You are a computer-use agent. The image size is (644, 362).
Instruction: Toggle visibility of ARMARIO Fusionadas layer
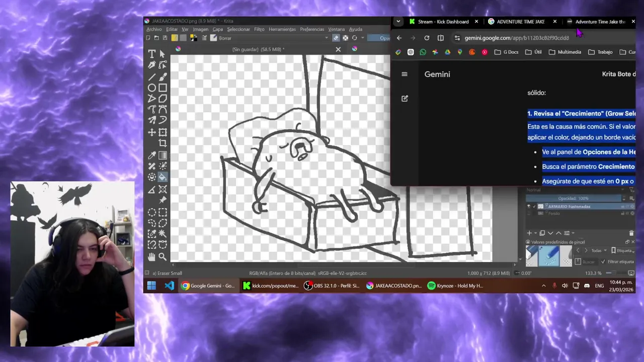(x=528, y=206)
